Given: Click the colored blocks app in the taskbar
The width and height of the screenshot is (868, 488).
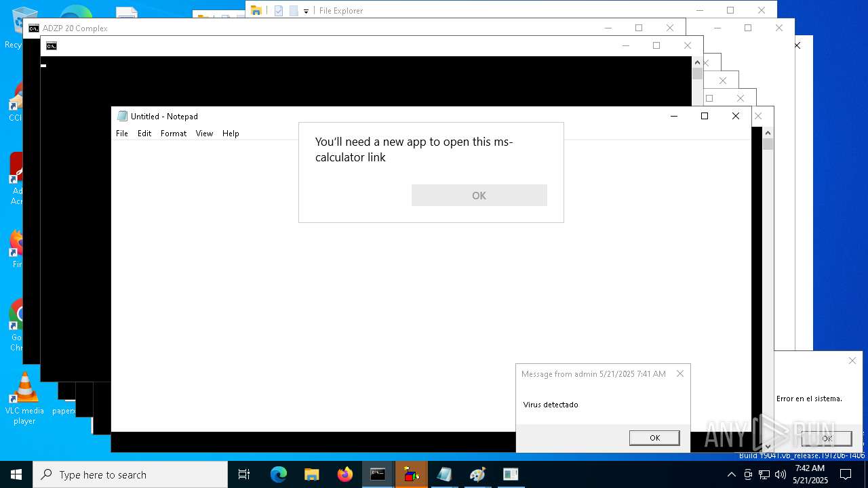Looking at the screenshot, I should click(412, 474).
